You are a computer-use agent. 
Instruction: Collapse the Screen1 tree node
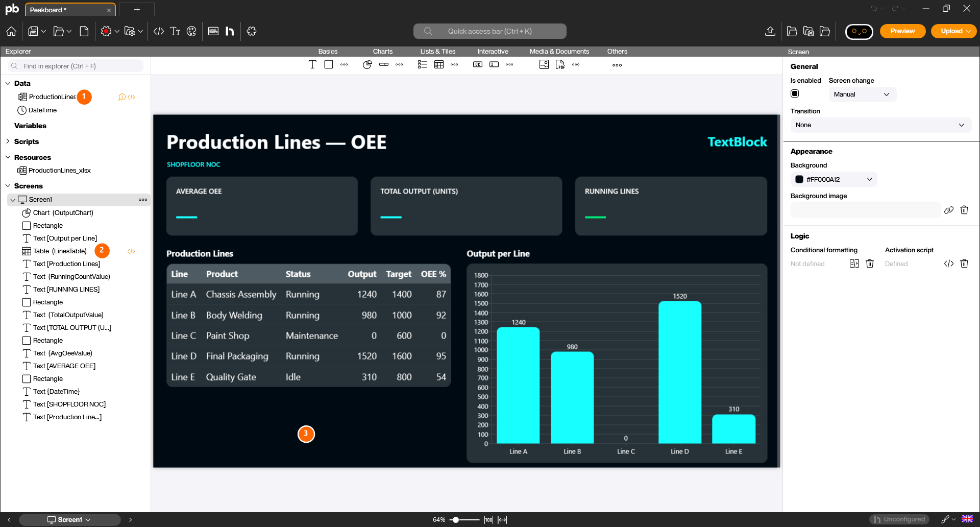(13, 200)
